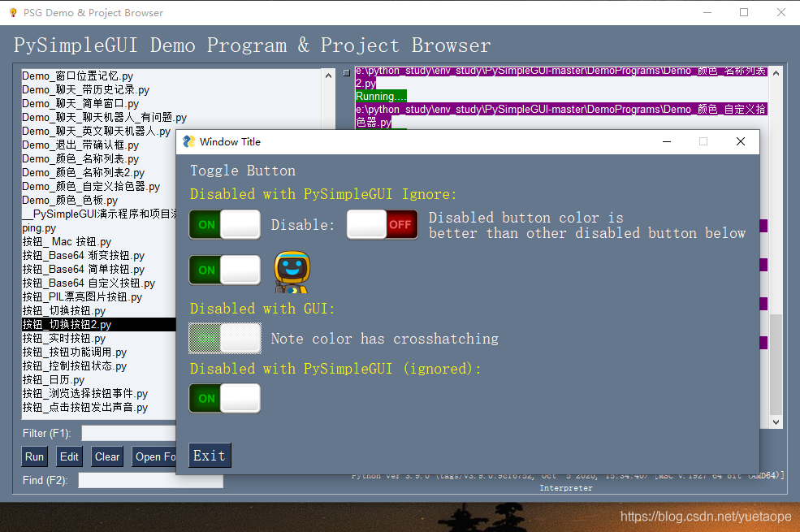
Task: Click the Python icon in Window Title bar
Action: point(189,142)
